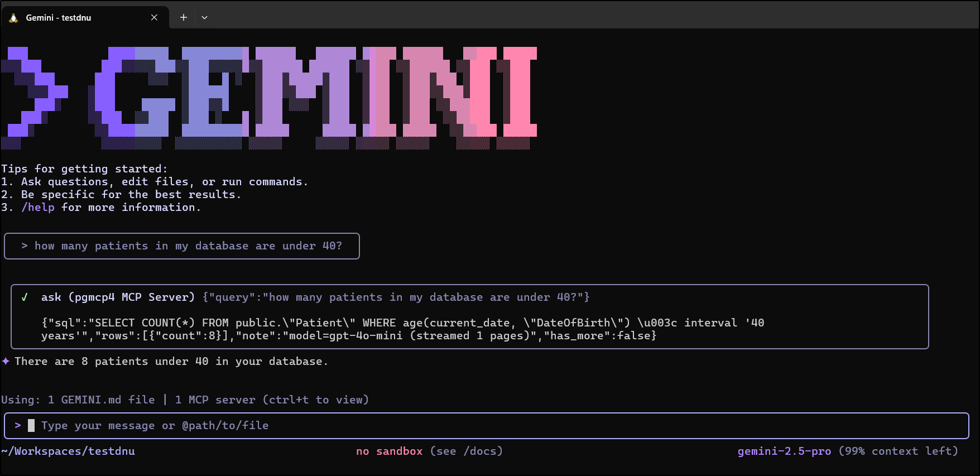
Task: Open a new terminal tab with plus
Action: (183, 17)
